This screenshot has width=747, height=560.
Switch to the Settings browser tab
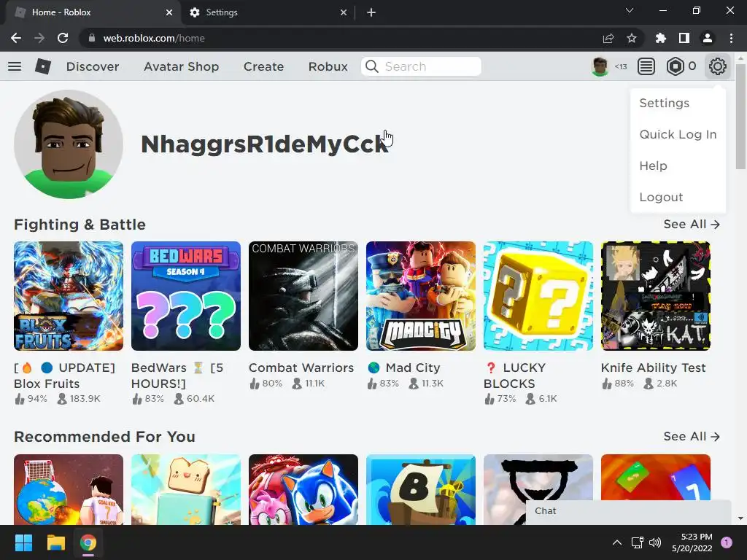tap(268, 12)
